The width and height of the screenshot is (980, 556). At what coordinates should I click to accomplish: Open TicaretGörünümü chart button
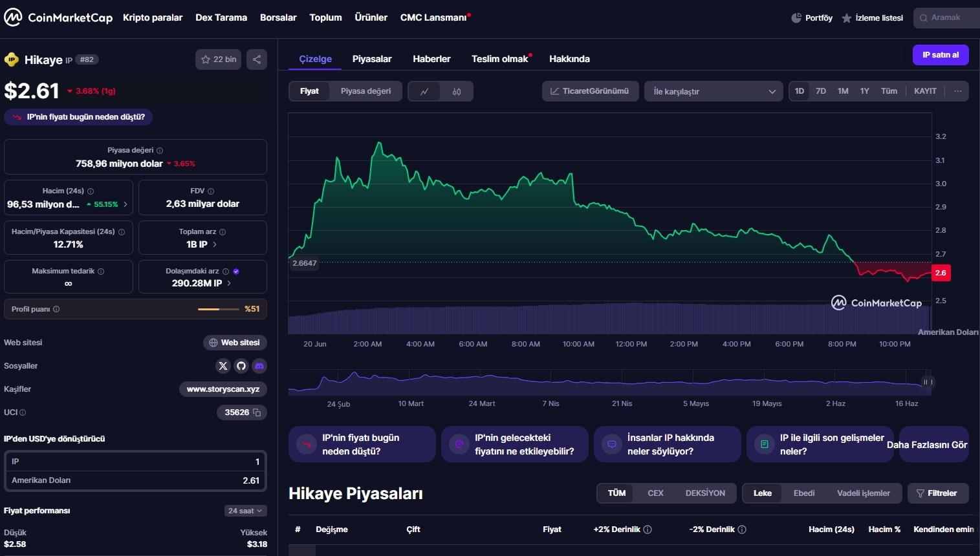coord(590,91)
